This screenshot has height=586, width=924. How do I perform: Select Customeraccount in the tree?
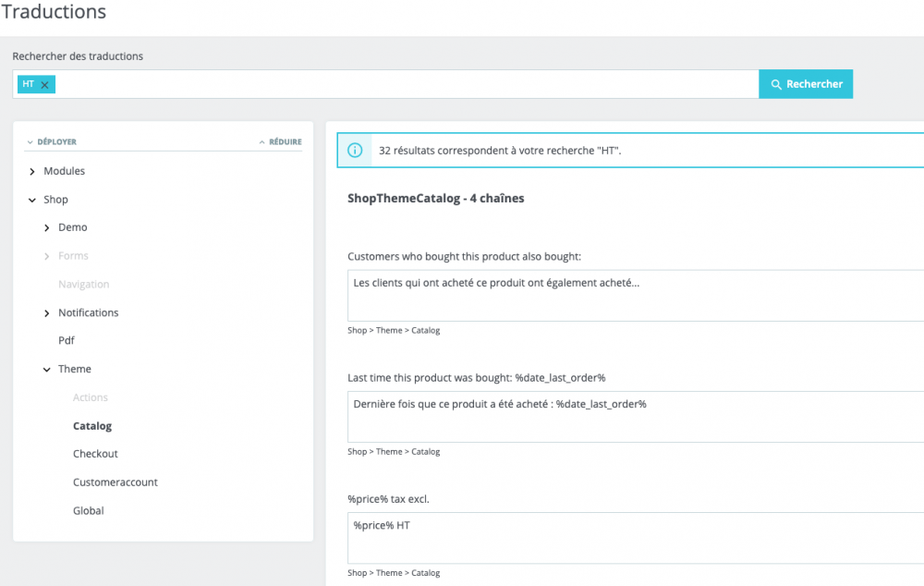coord(115,482)
